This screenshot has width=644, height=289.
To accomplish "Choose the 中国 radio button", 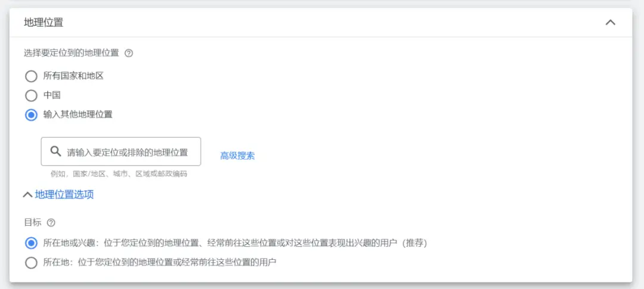I will point(31,95).
